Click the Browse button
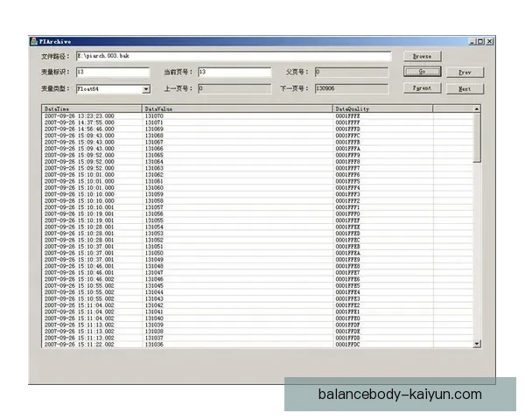 [x=422, y=56]
